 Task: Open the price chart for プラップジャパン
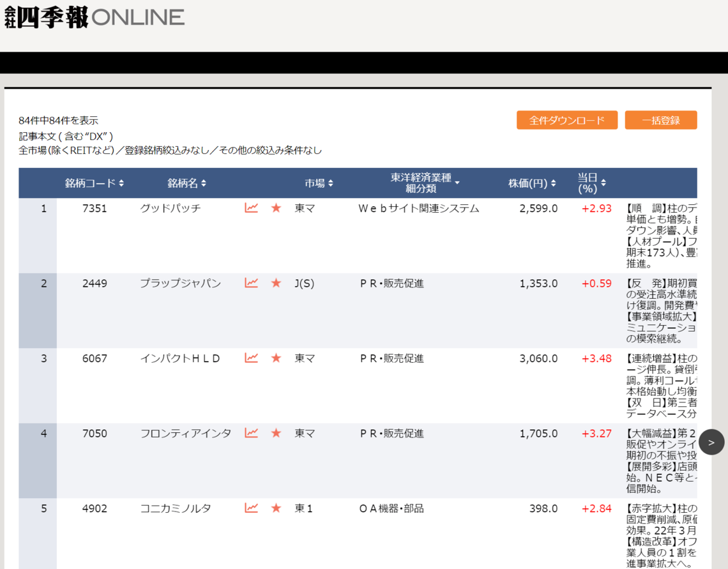(x=251, y=284)
